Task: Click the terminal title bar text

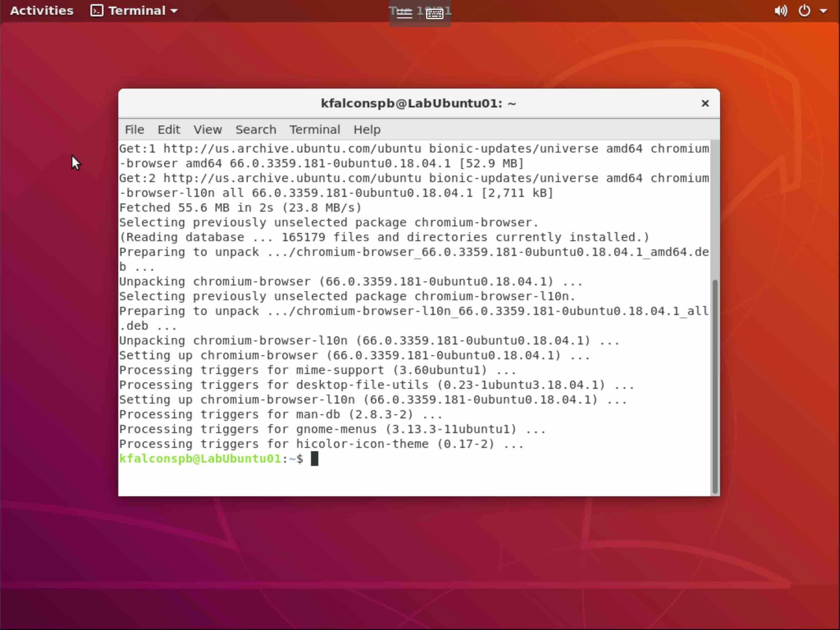Action: coord(418,103)
